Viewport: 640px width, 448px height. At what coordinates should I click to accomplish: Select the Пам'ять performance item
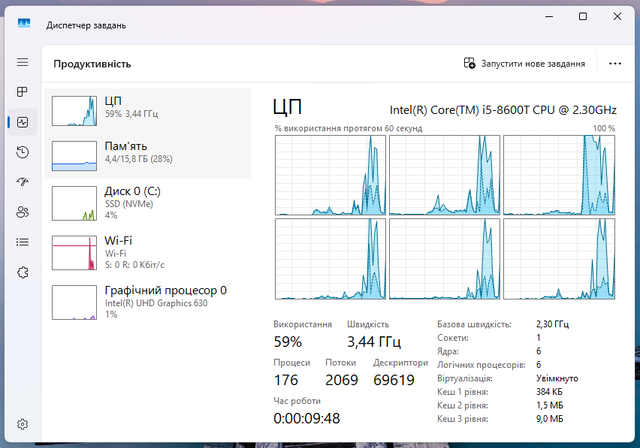point(148,156)
